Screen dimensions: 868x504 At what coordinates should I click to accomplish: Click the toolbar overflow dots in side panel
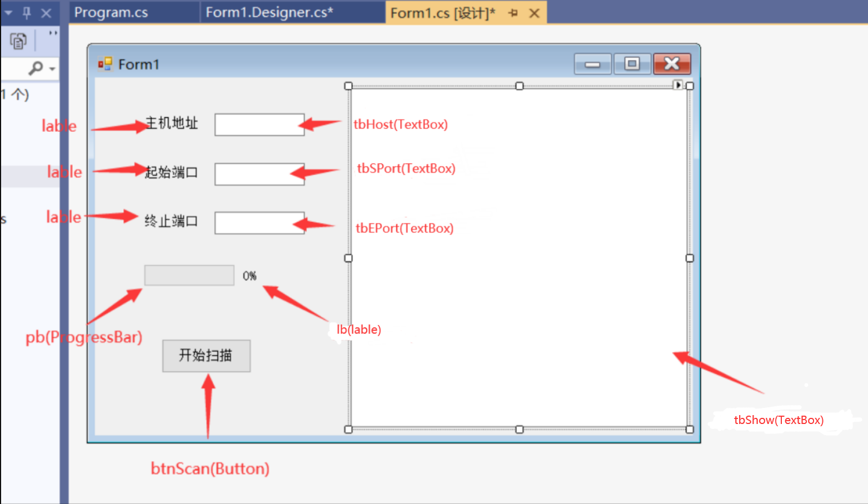pos(53,33)
